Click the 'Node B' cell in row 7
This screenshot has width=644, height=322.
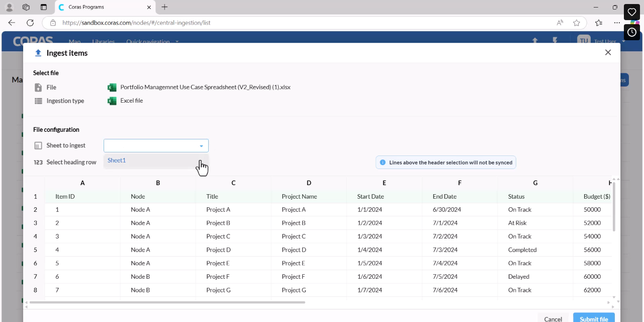(158, 277)
